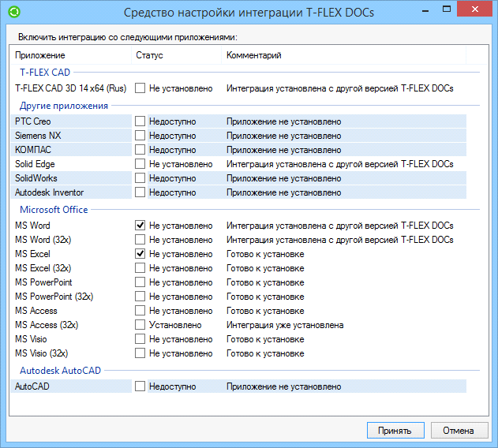Enable the MS Word (32x) checkbox
The width and height of the screenshot is (498, 448).
pyautogui.click(x=140, y=240)
